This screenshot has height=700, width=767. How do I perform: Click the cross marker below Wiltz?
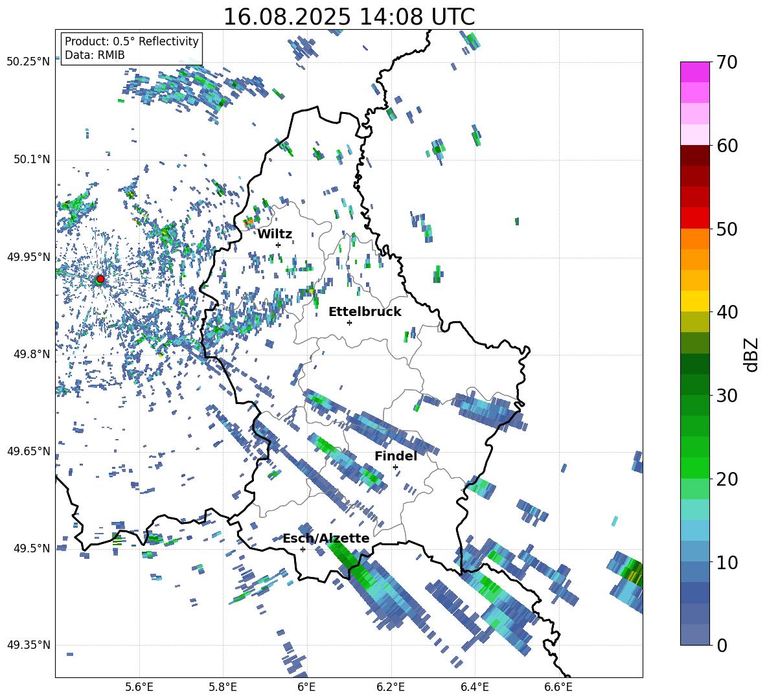coord(279,245)
